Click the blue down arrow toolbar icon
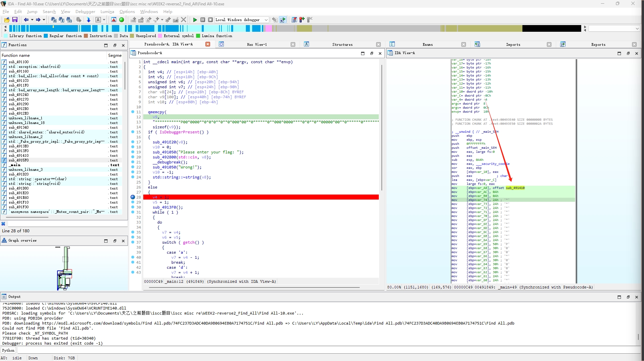 [89, 20]
